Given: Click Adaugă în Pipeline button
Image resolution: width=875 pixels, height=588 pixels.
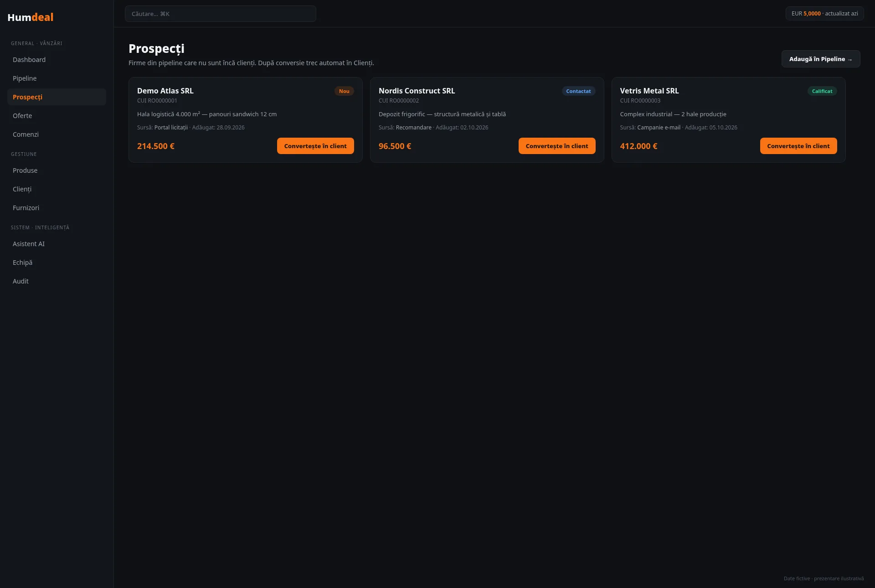Looking at the screenshot, I should 821,59.
